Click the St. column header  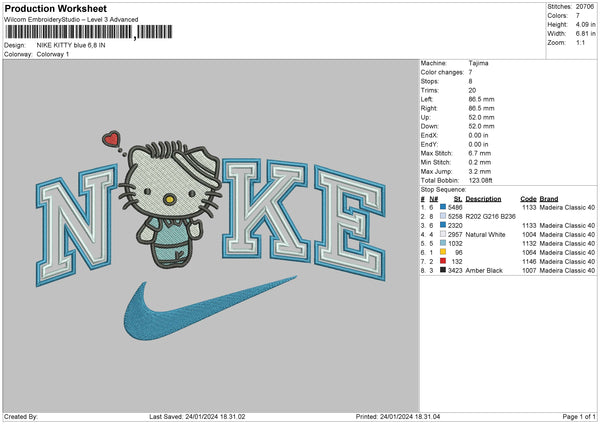458,199
